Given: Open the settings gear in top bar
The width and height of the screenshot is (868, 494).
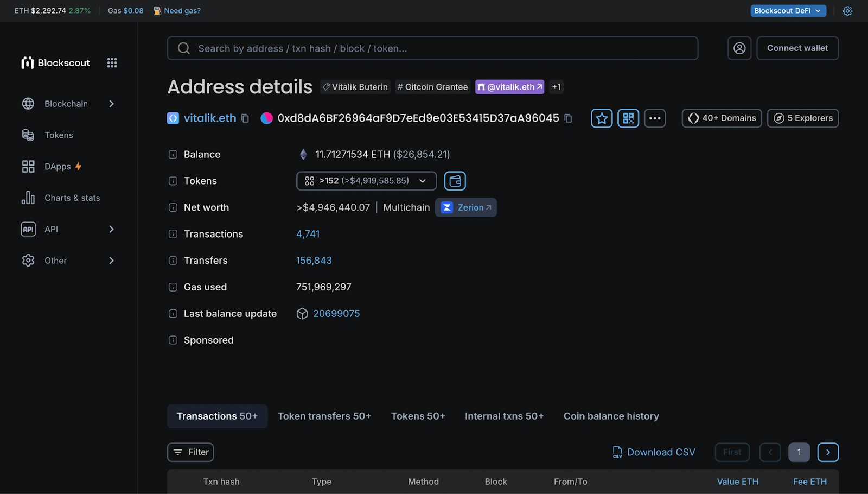Looking at the screenshot, I should tap(847, 11).
